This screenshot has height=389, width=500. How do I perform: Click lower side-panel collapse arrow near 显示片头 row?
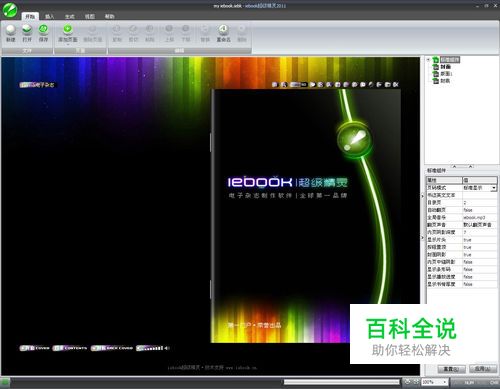click(423, 238)
